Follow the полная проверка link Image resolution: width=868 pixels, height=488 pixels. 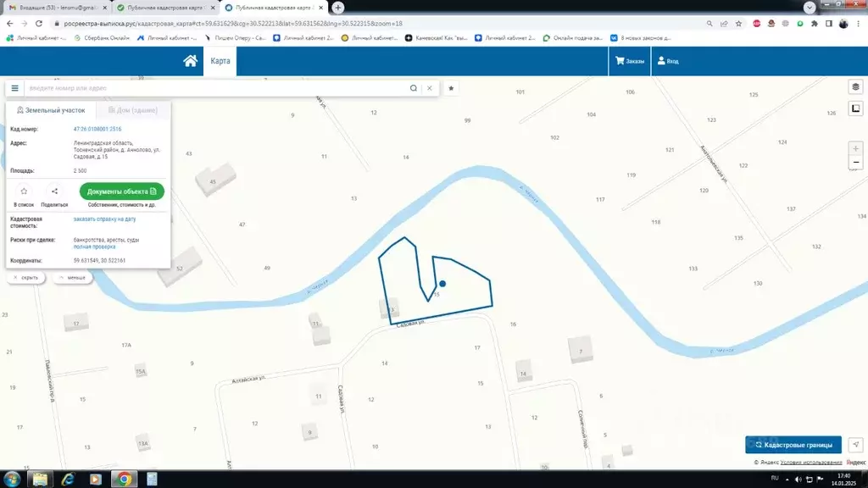pyautogui.click(x=93, y=247)
